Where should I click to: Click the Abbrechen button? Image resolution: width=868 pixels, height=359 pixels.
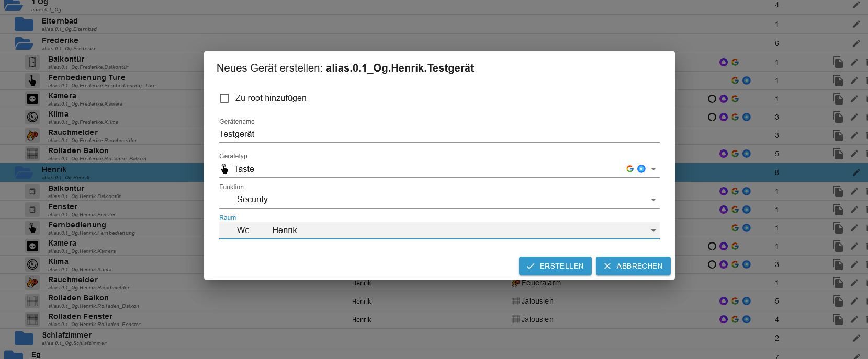(633, 266)
